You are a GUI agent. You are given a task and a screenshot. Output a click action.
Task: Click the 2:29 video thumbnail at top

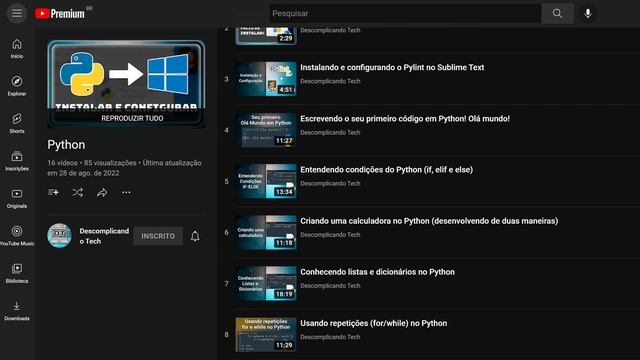(266, 36)
